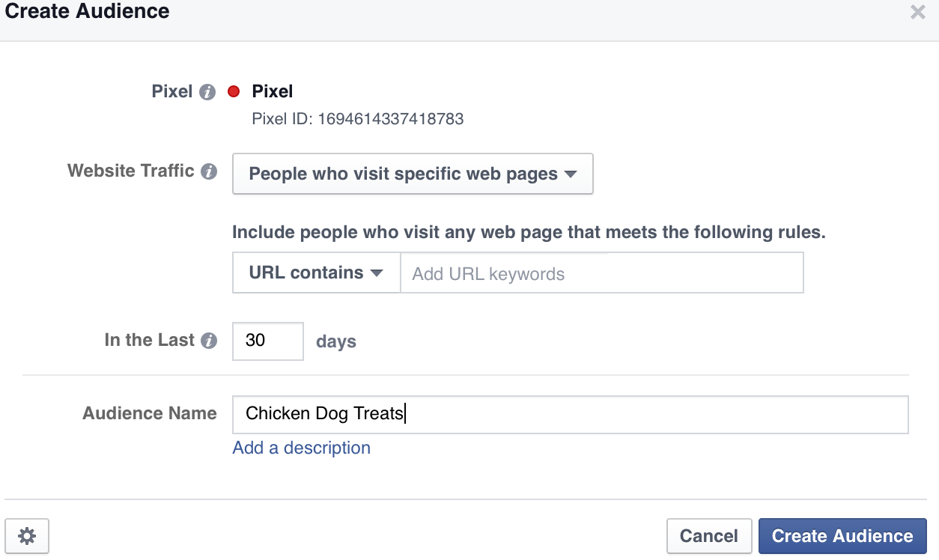This screenshot has width=939, height=560.
Task: Select the 30 days number field
Action: point(268,341)
